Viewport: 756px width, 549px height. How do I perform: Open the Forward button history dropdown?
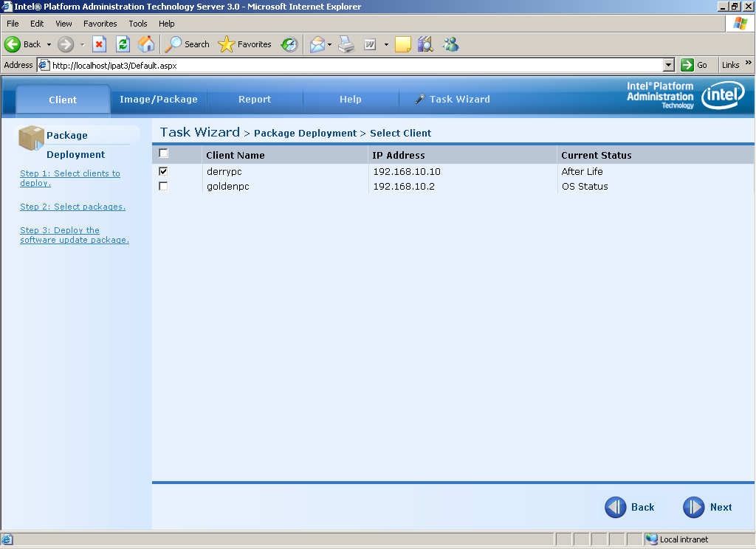click(83, 44)
